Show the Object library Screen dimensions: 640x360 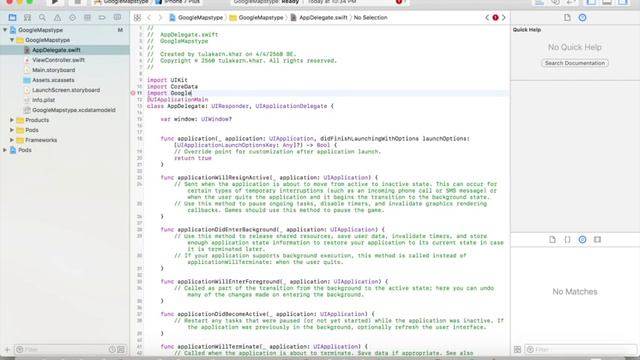(x=582, y=240)
